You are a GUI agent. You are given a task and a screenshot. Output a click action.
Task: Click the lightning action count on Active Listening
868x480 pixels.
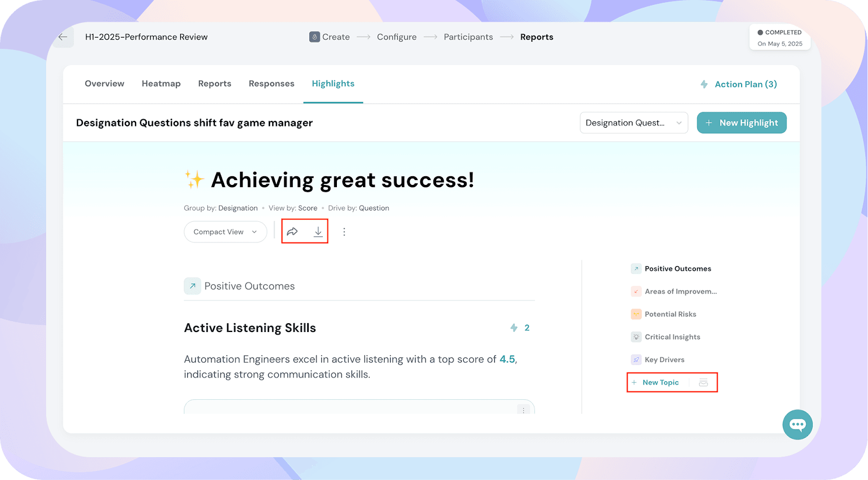click(x=520, y=328)
